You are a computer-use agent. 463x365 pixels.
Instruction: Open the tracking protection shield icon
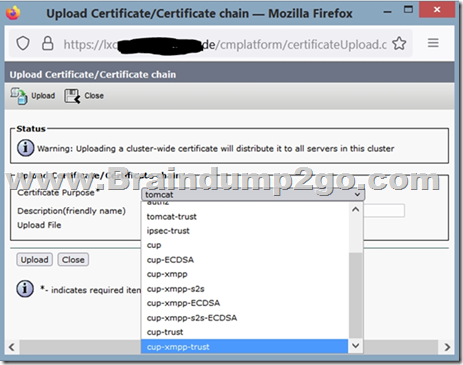pyautogui.click(x=23, y=43)
